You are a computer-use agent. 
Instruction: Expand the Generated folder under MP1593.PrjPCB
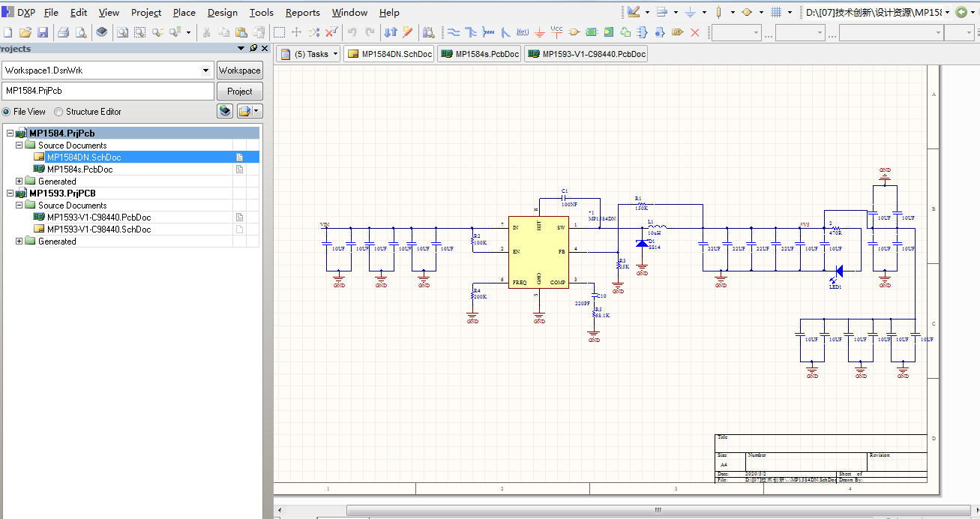coord(19,241)
